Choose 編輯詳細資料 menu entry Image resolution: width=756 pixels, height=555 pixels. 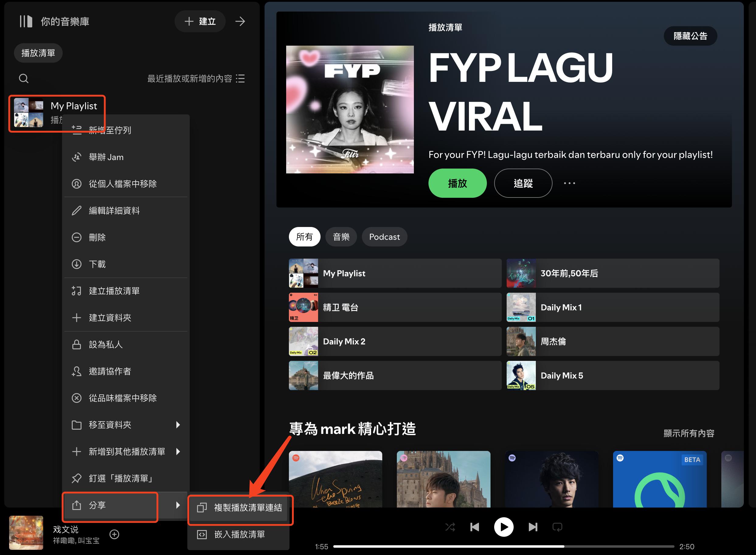[x=126, y=211]
